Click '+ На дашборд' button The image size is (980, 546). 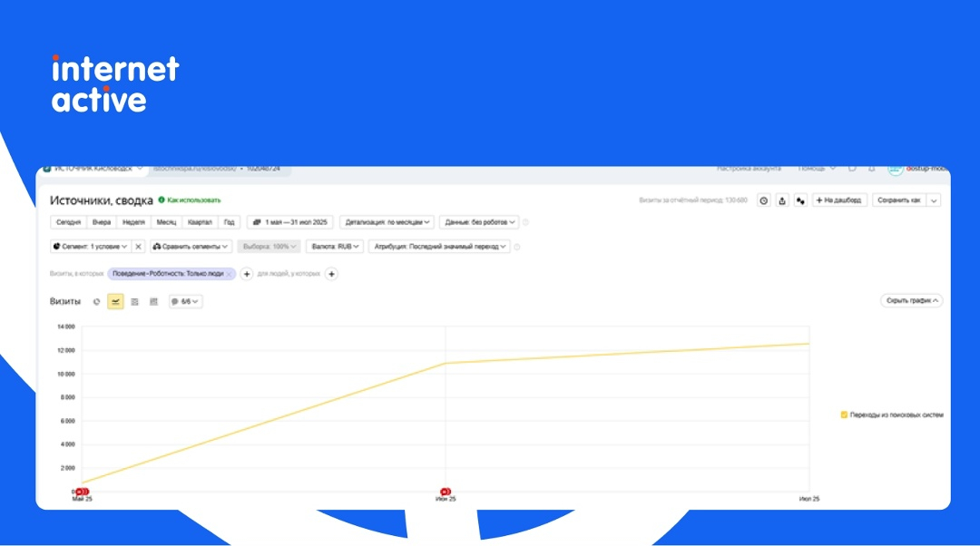(838, 200)
